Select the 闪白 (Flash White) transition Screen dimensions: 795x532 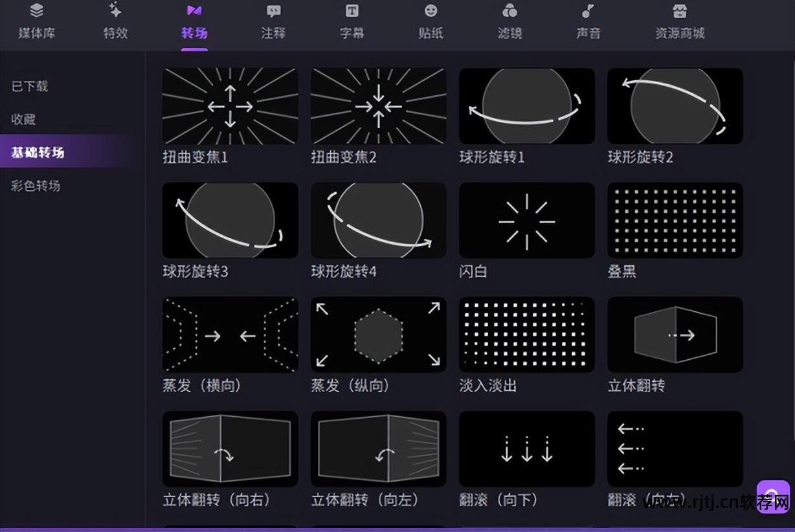pyautogui.click(x=526, y=220)
